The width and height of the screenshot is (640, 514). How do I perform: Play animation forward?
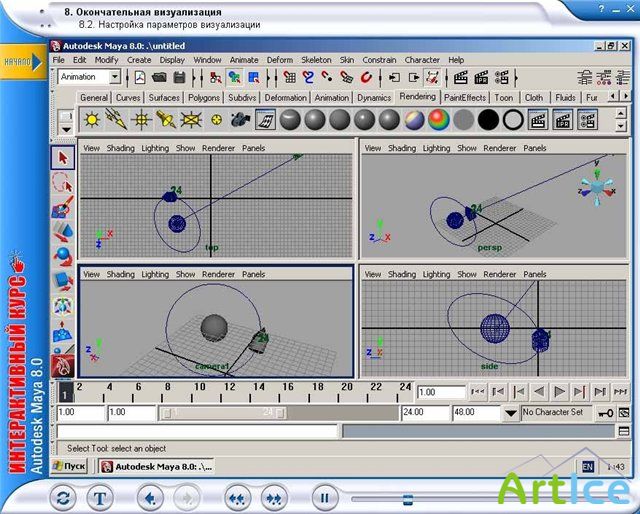pyautogui.click(x=559, y=392)
